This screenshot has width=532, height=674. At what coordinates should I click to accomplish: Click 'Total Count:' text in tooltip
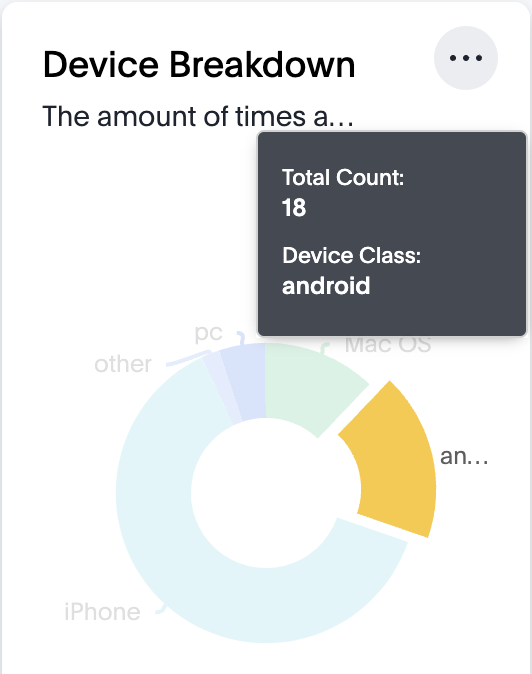pyautogui.click(x=343, y=177)
